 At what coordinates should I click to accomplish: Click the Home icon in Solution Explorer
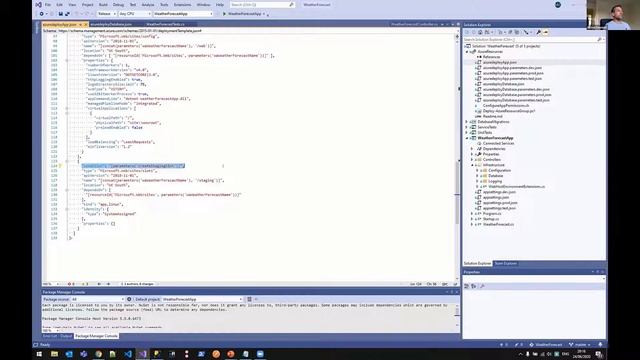click(x=480, y=32)
